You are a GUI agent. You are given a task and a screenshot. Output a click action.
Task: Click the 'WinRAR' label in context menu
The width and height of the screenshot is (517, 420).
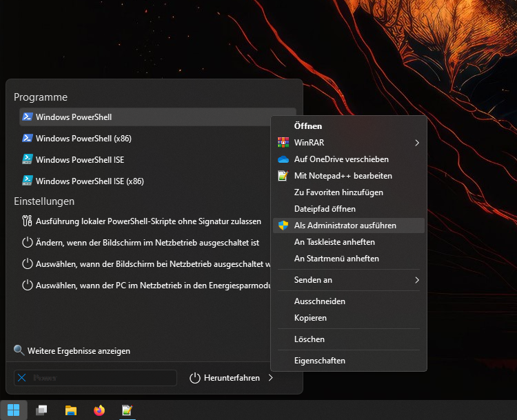point(309,143)
